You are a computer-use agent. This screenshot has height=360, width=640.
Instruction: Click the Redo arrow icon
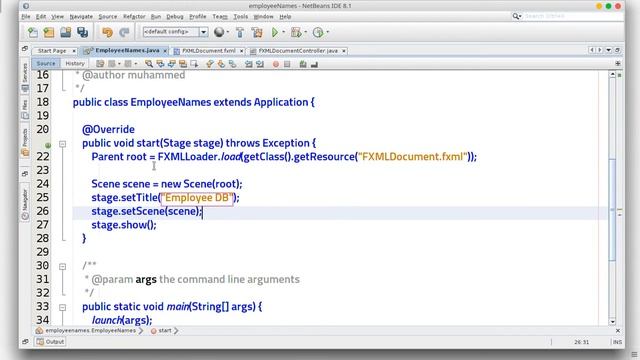[124, 32]
